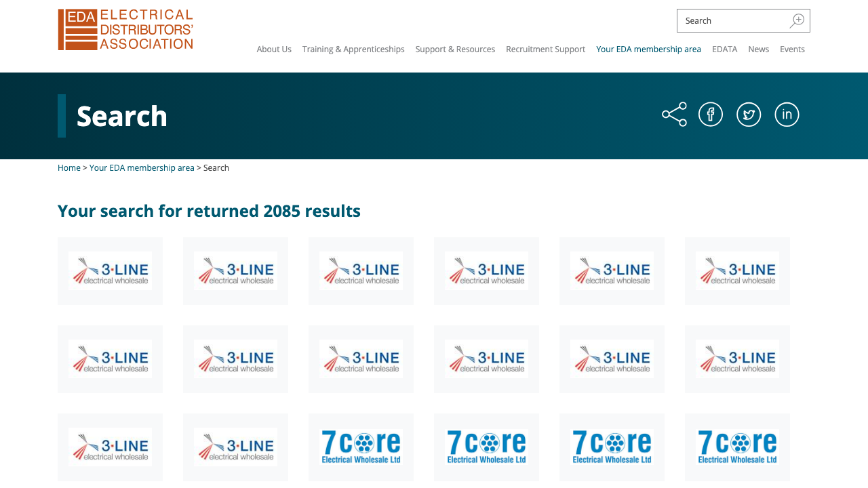Screen dimensions: 868x488
Task: Select the Support & Resources navigation item
Action: pyautogui.click(x=455, y=48)
